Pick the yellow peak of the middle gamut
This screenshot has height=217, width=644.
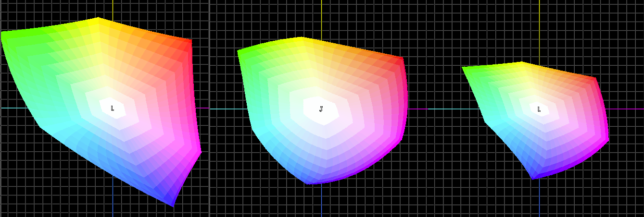(301, 38)
